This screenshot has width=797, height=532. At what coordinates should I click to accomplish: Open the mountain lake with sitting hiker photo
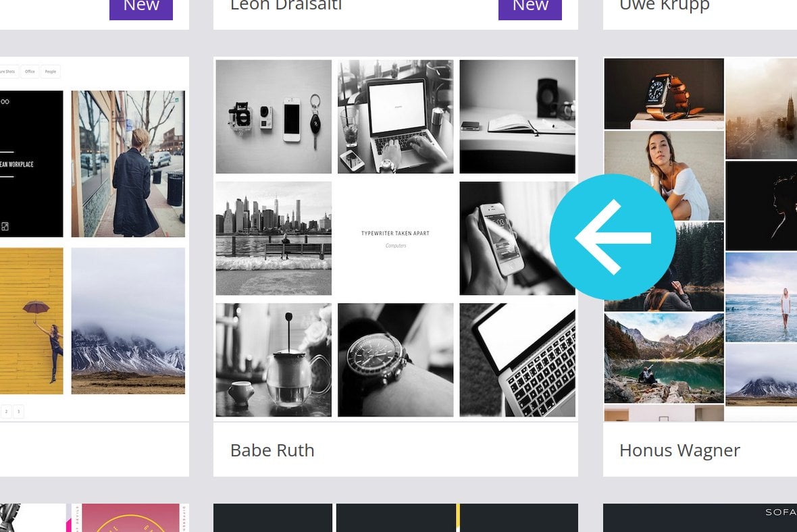coord(664,358)
